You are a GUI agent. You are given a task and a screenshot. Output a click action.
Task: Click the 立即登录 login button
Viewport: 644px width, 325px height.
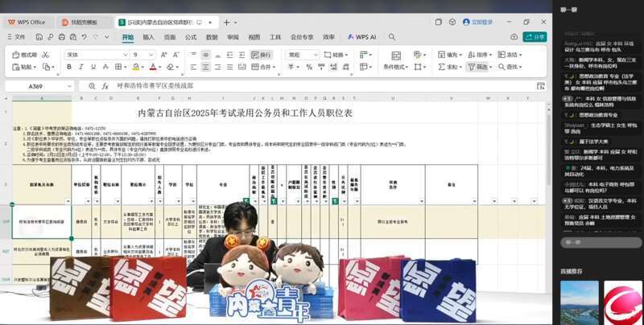click(x=478, y=22)
